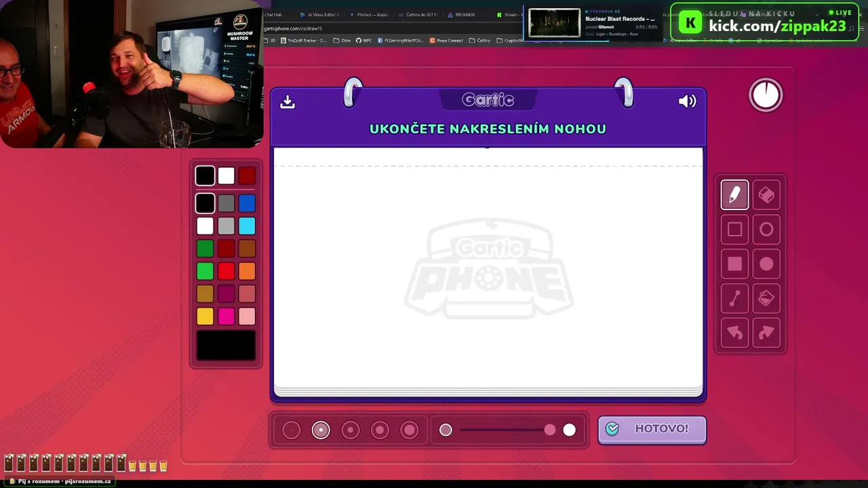Screen dimensions: 868x488
Task: Pick the filled rectangle tool
Action: pos(734,264)
